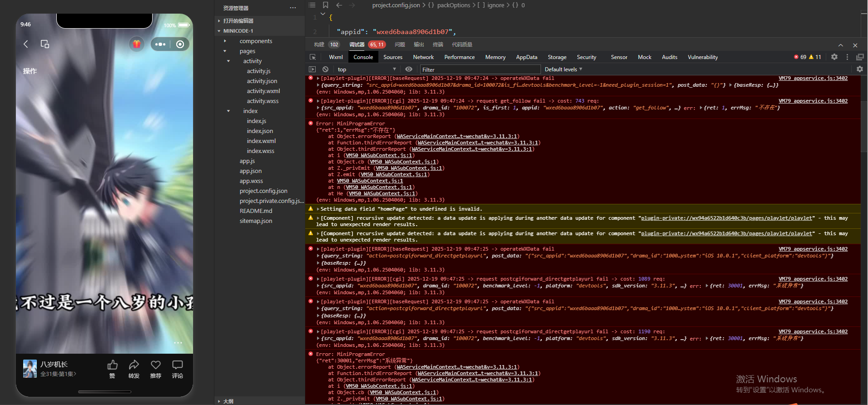Navigate forward with the editor's right arrow

tap(352, 5)
